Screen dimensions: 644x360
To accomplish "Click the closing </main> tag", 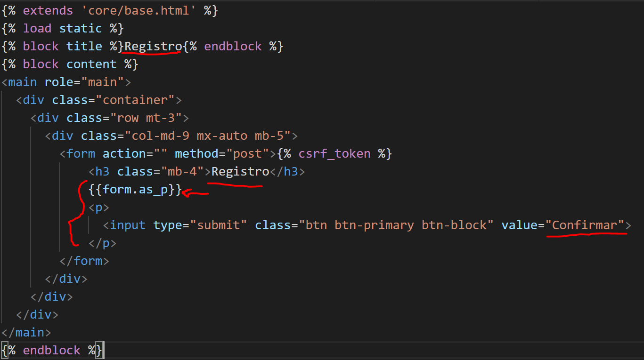I will pyautogui.click(x=26, y=332).
